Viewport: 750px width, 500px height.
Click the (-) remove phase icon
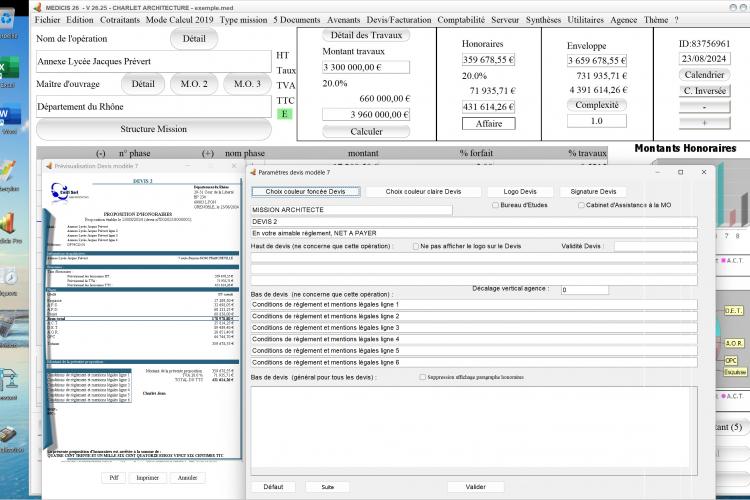(x=100, y=154)
